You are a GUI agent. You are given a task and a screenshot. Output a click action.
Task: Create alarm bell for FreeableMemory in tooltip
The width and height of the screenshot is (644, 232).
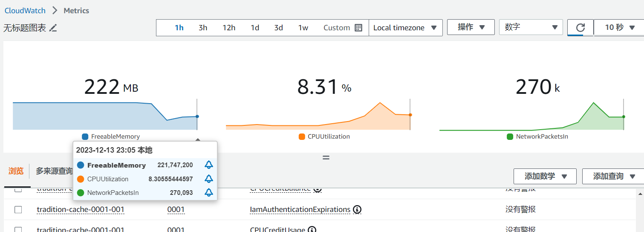click(208, 165)
